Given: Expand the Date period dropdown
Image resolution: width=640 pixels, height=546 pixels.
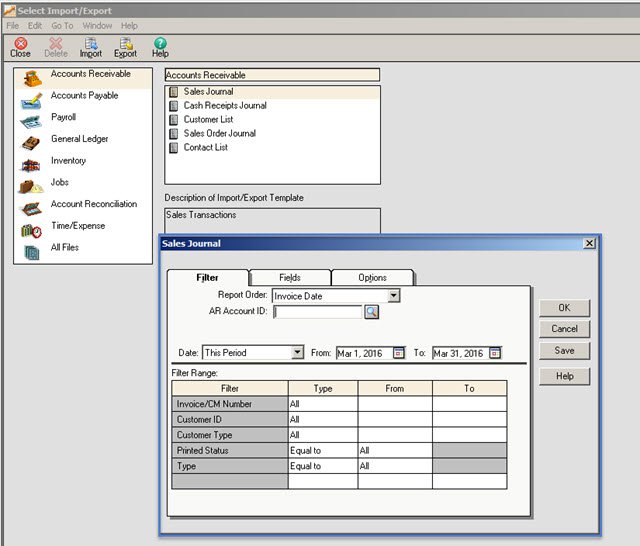Looking at the screenshot, I should tap(297, 353).
